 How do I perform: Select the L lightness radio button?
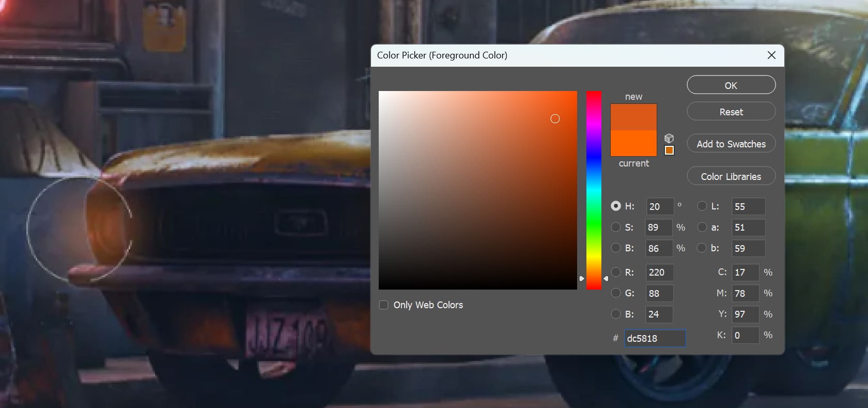tap(702, 206)
